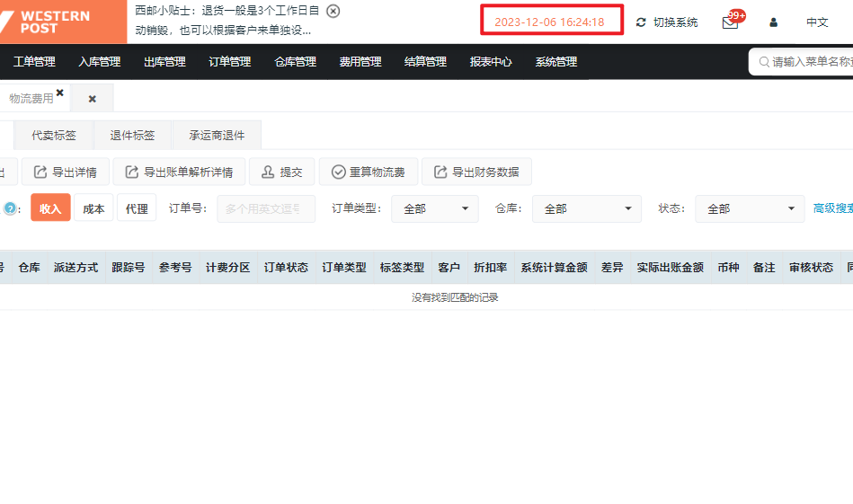Open the 报表中心 menu
Screen dimensions: 853x504
pos(492,62)
